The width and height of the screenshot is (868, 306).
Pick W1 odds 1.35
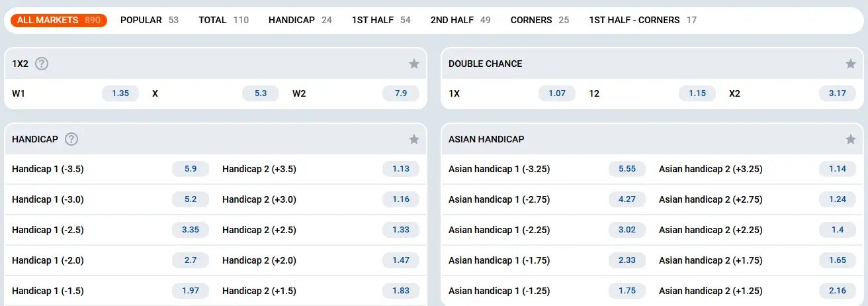coord(120,93)
